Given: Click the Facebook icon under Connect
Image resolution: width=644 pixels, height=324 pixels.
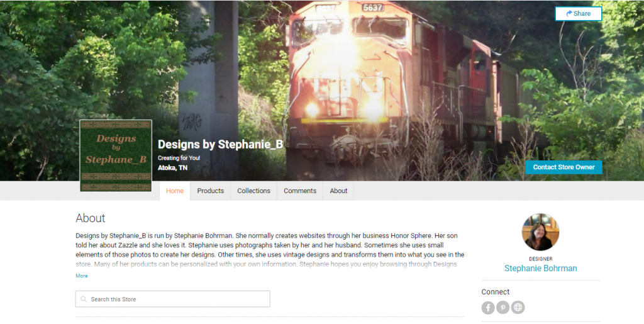Looking at the screenshot, I should point(488,308).
